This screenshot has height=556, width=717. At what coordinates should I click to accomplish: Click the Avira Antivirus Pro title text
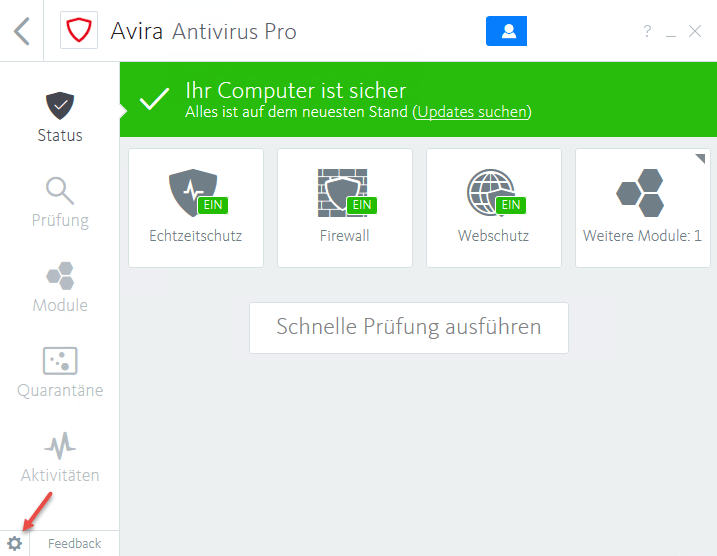pyautogui.click(x=203, y=31)
